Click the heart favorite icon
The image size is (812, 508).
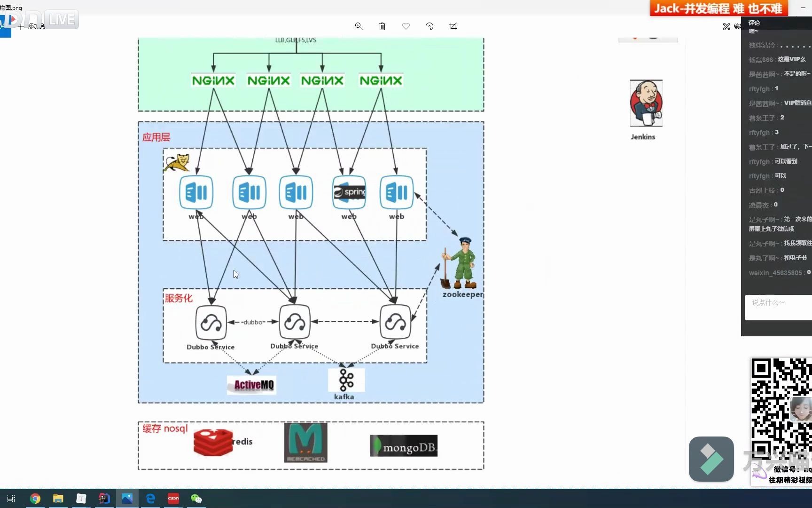point(406,26)
